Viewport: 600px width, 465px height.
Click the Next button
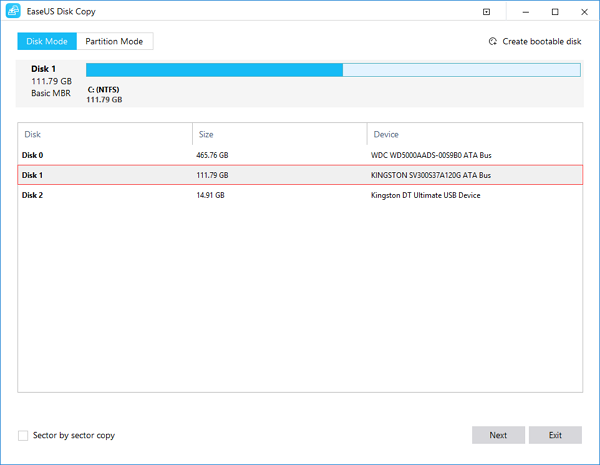pos(498,435)
